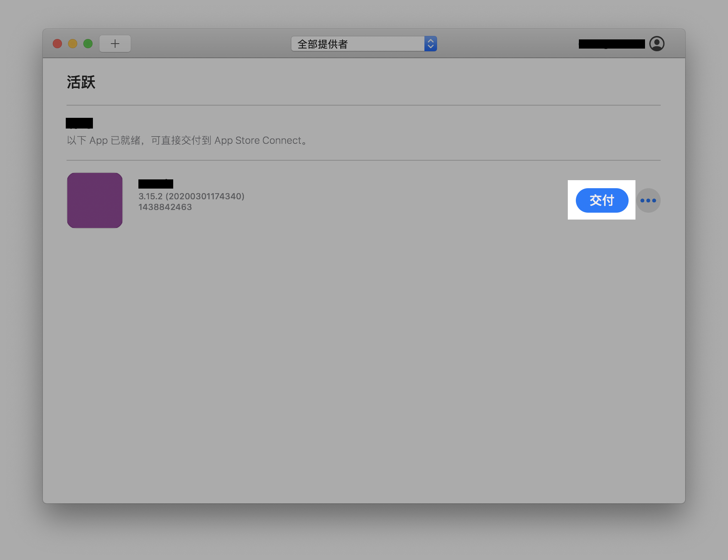
Task: Close the window with red button
Action: click(57, 44)
